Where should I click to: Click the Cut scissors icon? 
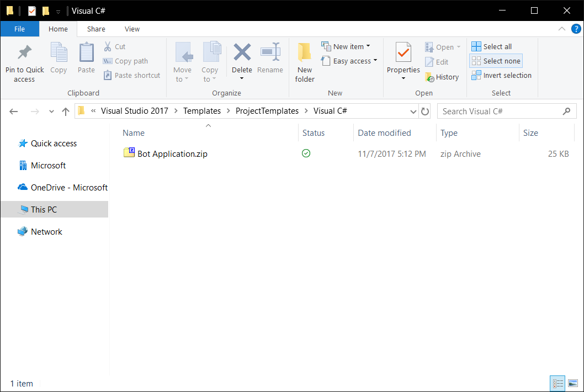(x=108, y=46)
